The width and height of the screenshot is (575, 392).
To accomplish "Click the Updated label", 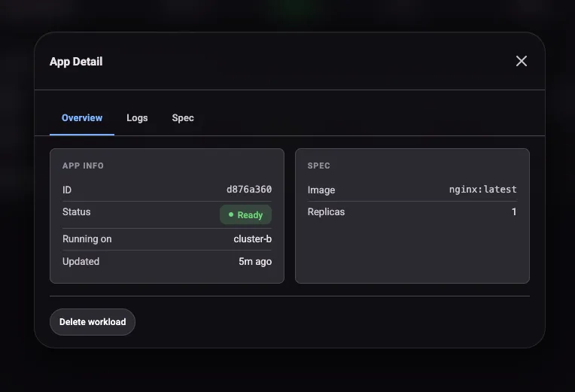I will [81, 262].
